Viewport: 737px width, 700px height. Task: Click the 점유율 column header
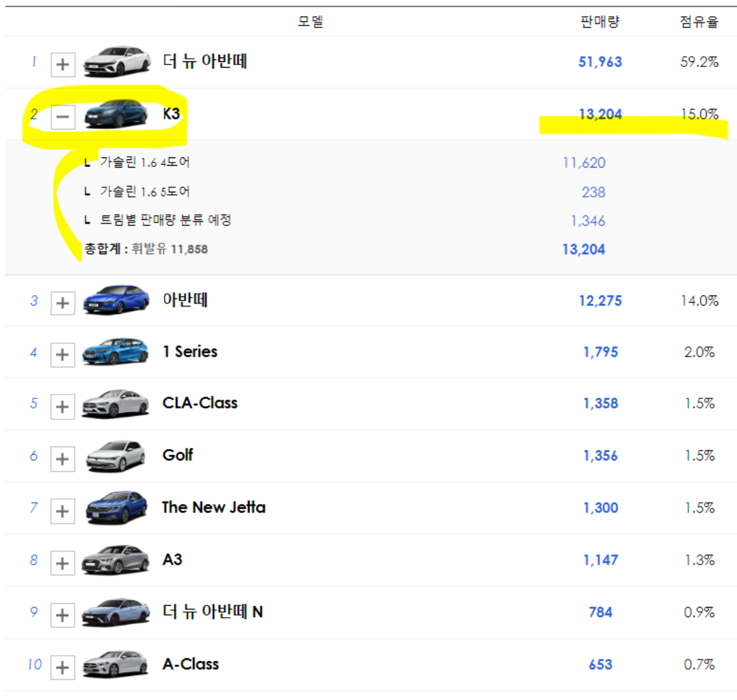click(x=699, y=21)
